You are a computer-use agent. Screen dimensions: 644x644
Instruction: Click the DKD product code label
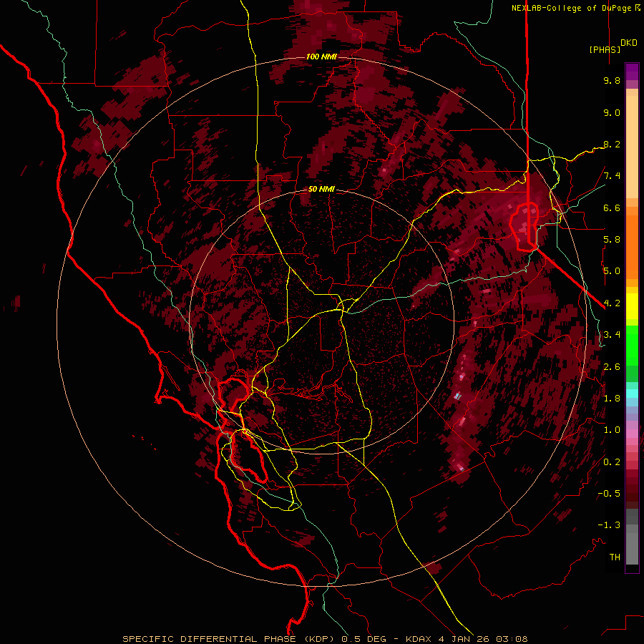(629, 43)
